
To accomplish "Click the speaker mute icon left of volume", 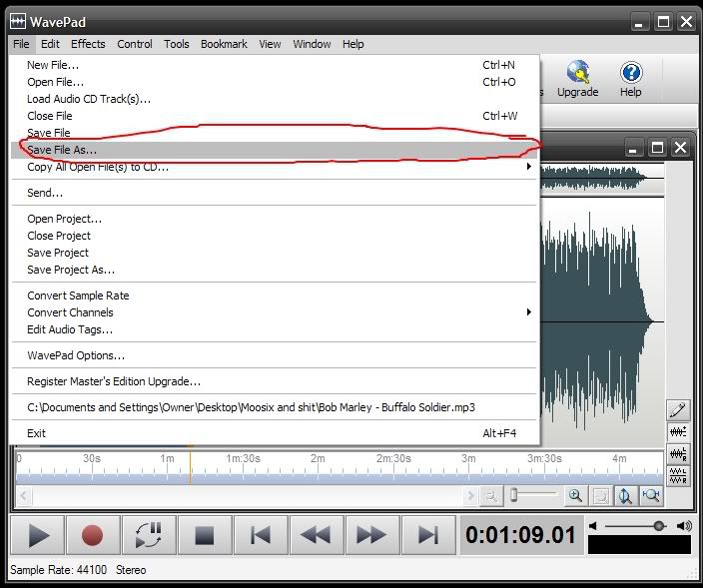I will [x=593, y=526].
